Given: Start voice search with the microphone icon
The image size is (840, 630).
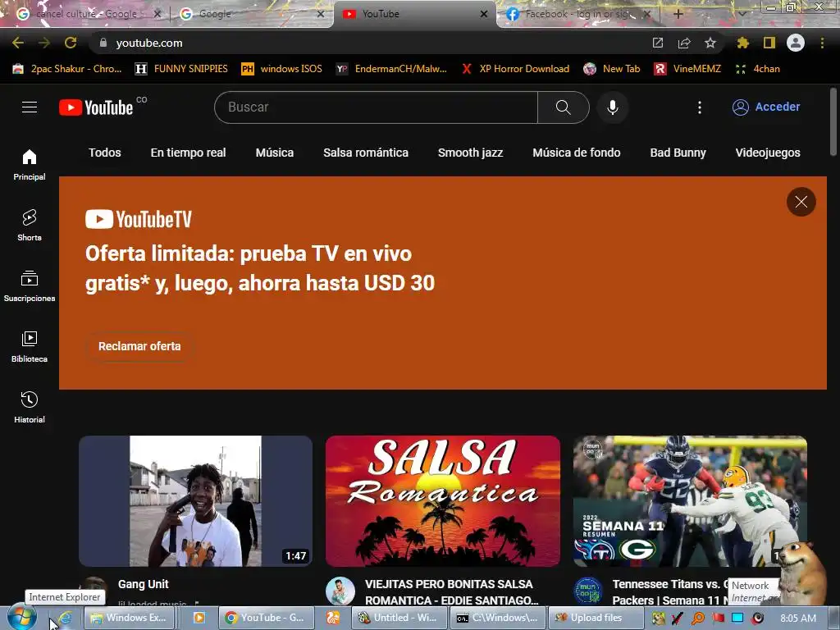Looking at the screenshot, I should tap(612, 107).
